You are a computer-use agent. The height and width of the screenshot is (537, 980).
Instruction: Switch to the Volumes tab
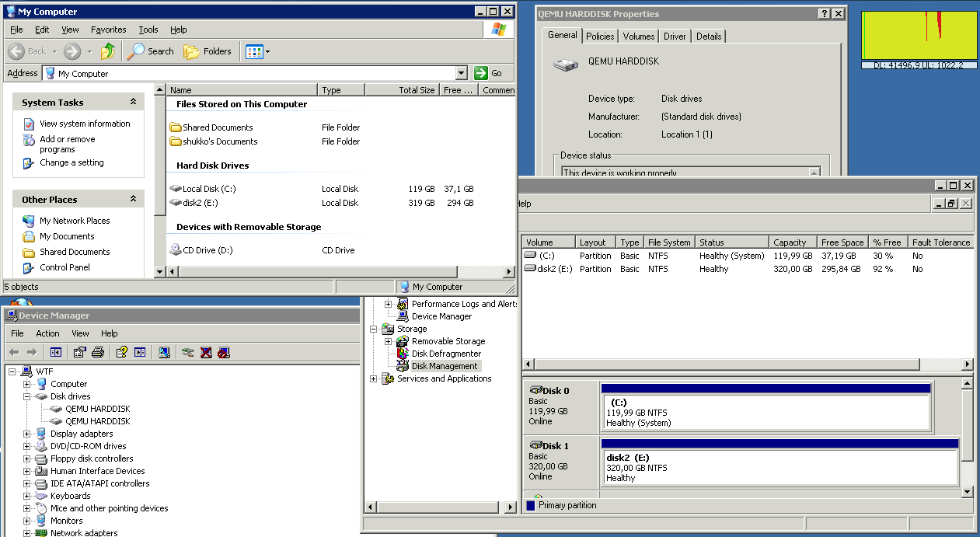(639, 37)
